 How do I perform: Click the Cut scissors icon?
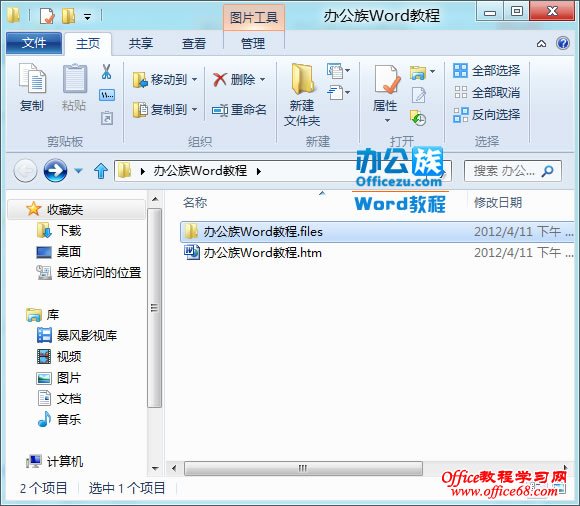[x=107, y=72]
